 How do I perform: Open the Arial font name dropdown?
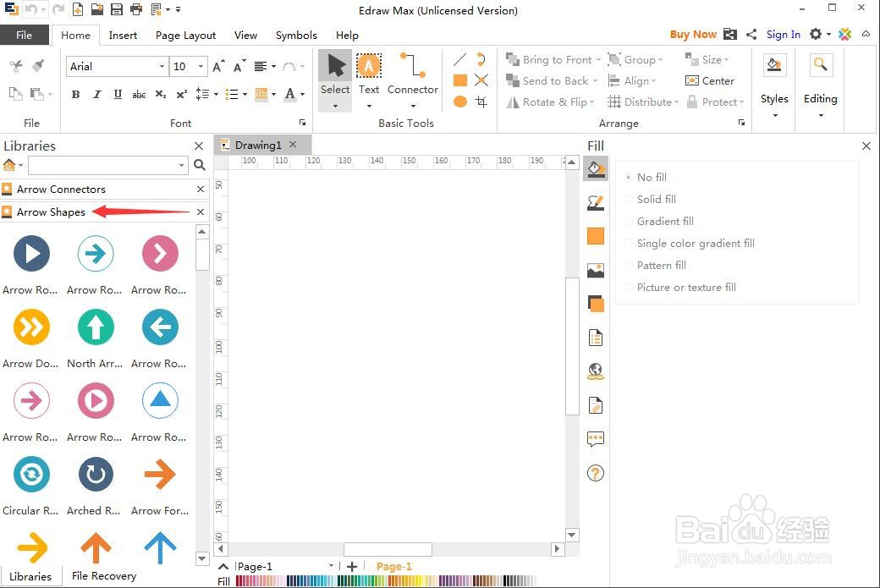(162, 66)
